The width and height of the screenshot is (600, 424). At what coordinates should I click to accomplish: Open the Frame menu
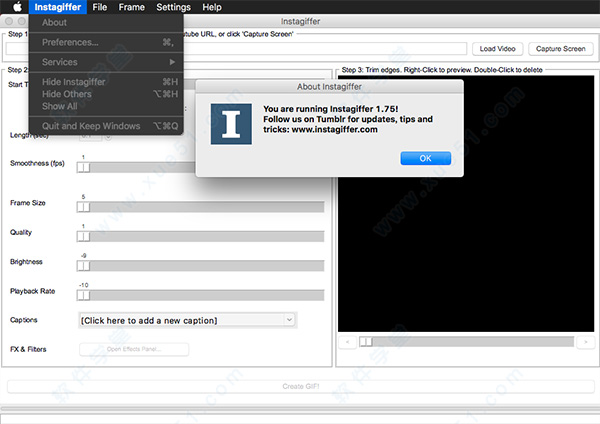[131, 7]
